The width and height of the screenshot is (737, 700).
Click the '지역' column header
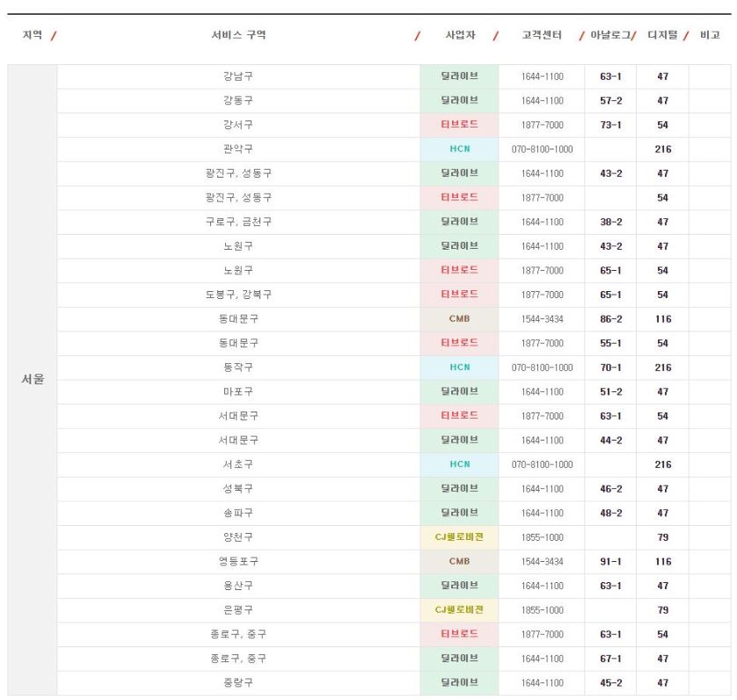(x=33, y=35)
